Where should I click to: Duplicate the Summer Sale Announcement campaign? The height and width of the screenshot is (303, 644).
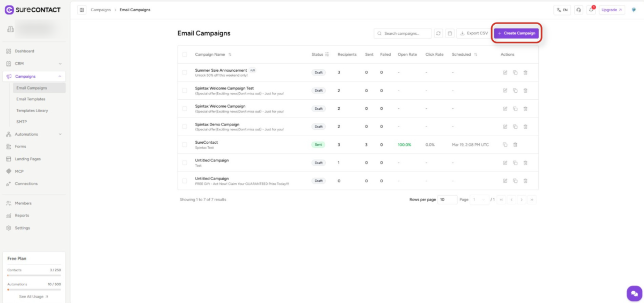tap(515, 72)
